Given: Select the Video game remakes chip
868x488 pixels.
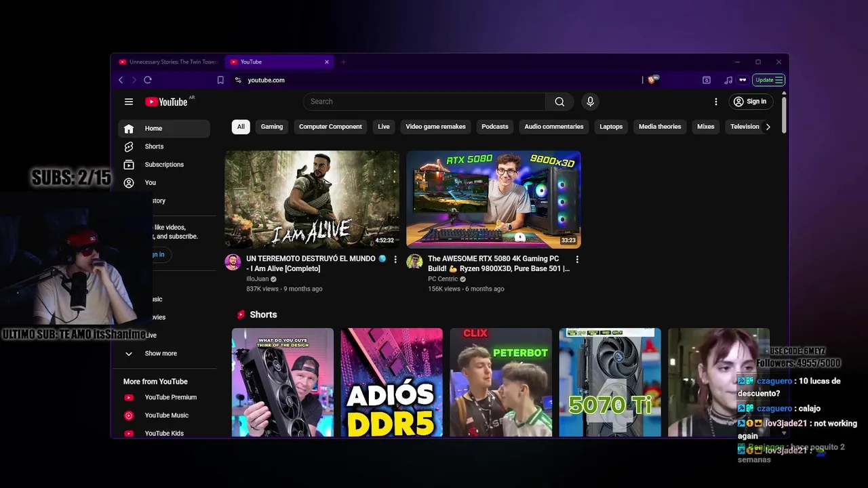Looking at the screenshot, I should [435, 127].
